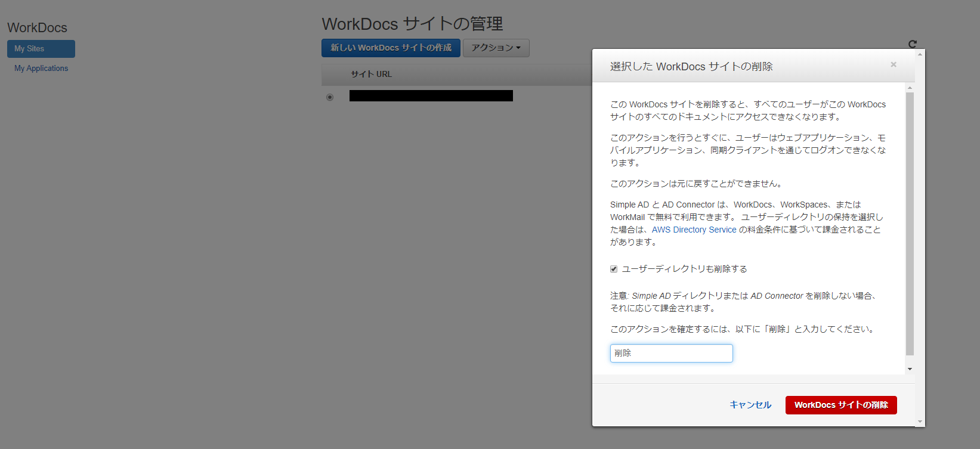The width and height of the screenshot is (980, 449).
Task: Uncheck ユーザーディレクトリも削除する checkbox
Action: click(x=614, y=269)
